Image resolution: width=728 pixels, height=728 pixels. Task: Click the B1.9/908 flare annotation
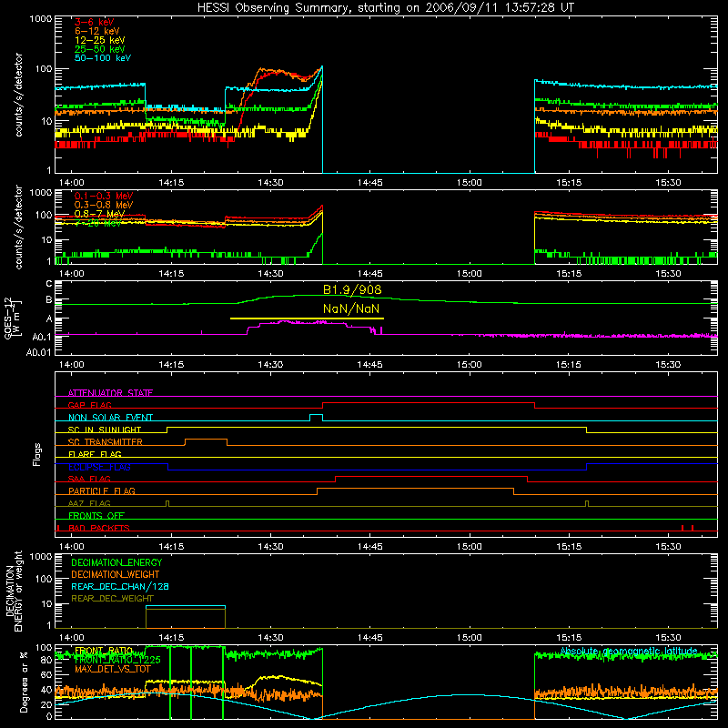tap(352, 289)
